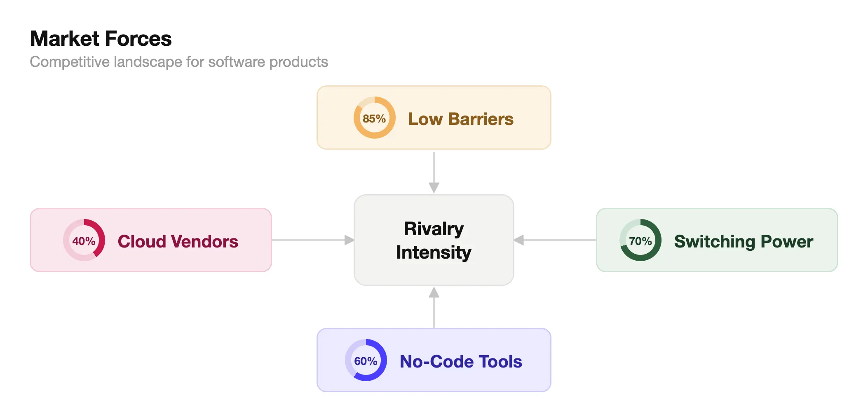Select the Switching Power label
Image resolution: width=868 pixels, height=417 pixels.
[744, 241]
